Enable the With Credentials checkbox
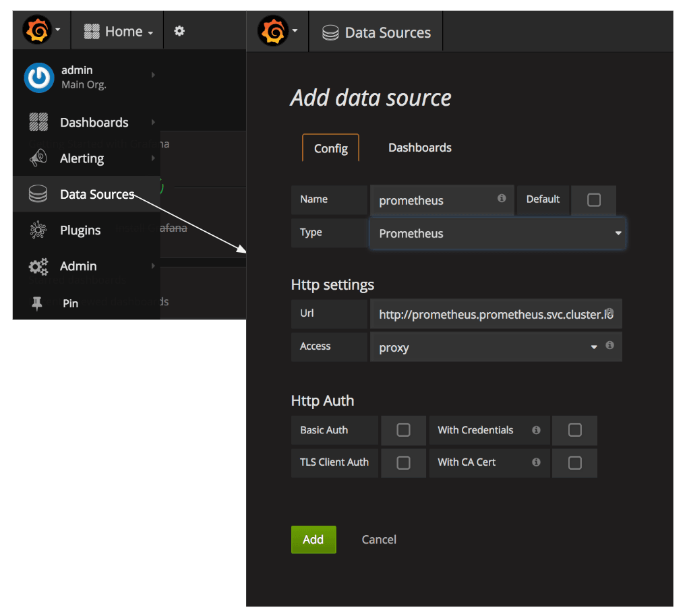Image resolution: width=685 pixels, height=616 pixels. [x=575, y=430]
